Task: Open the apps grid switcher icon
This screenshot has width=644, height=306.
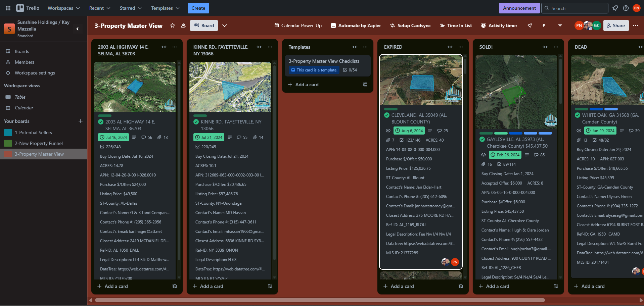Action: [x=8, y=8]
